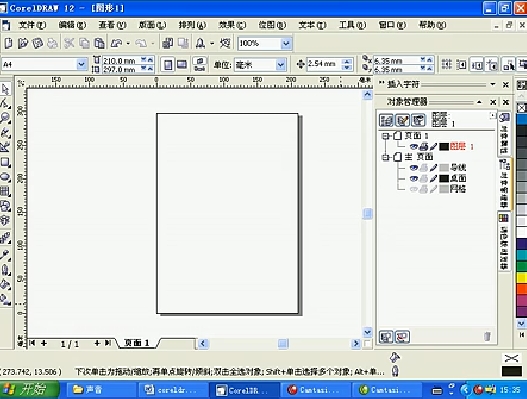Select the Shape tool
Viewport: 527px width, 399px height.
tap(6, 104)
